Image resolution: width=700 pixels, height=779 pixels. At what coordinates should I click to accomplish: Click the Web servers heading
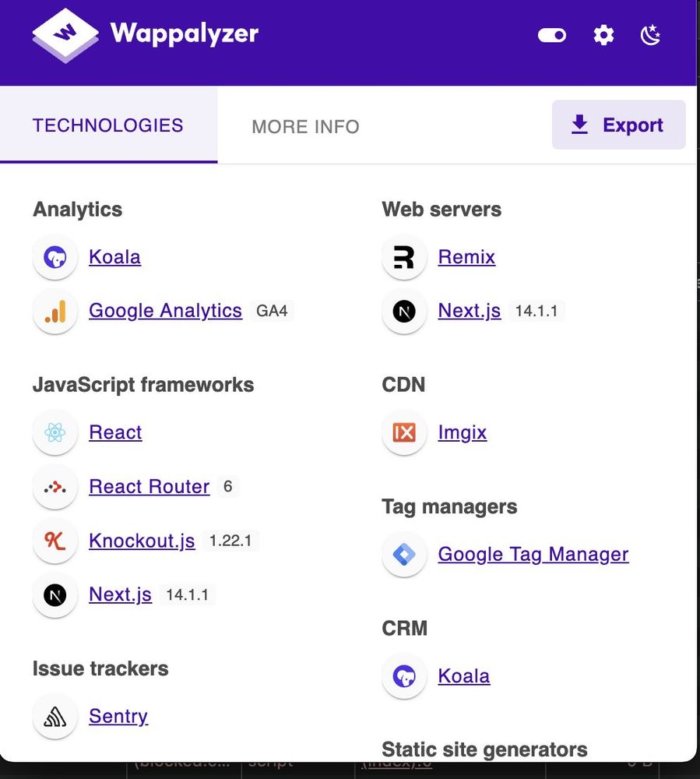[x=441, y=210]
